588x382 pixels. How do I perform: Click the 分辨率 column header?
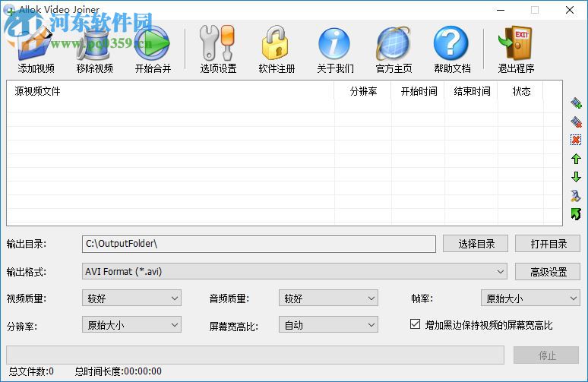pyautogui.click(x=362, y=91)
